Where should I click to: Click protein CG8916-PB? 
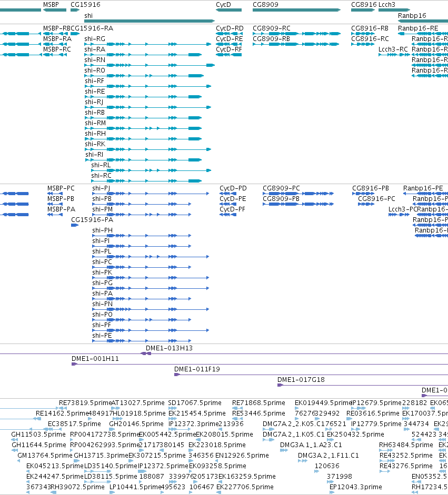pos(363,194)
